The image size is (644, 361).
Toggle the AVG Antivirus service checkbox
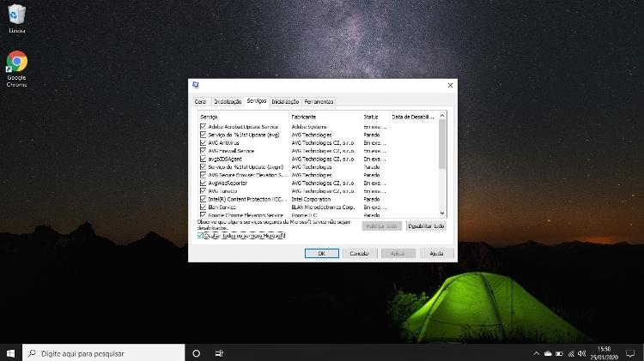tap(203, 142)
